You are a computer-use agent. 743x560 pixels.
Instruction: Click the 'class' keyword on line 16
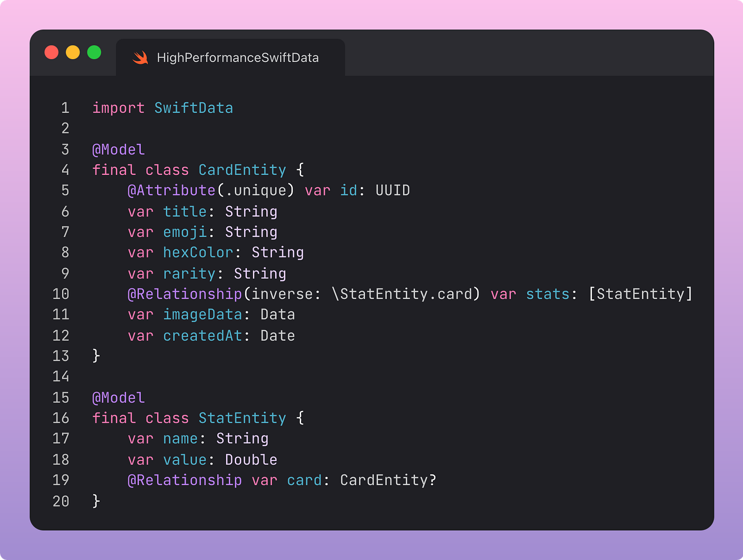tap(167, 418)
